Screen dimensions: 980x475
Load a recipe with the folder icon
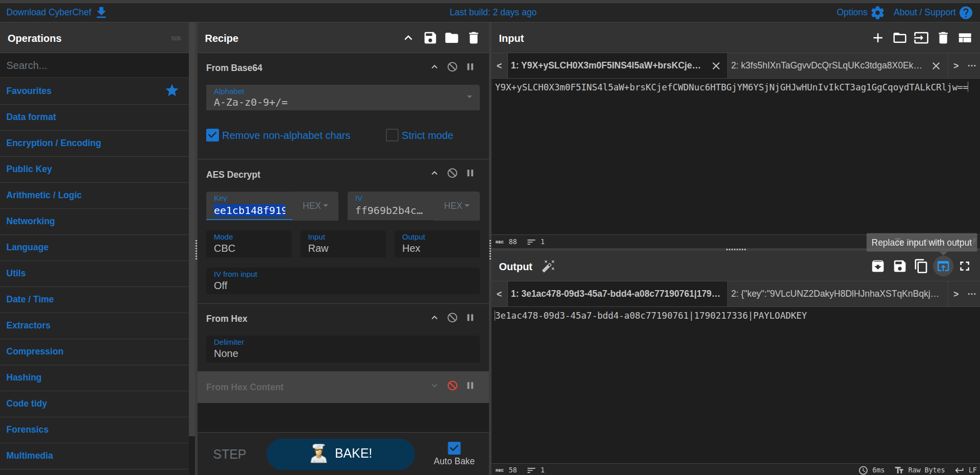click(x=452, y=38)
